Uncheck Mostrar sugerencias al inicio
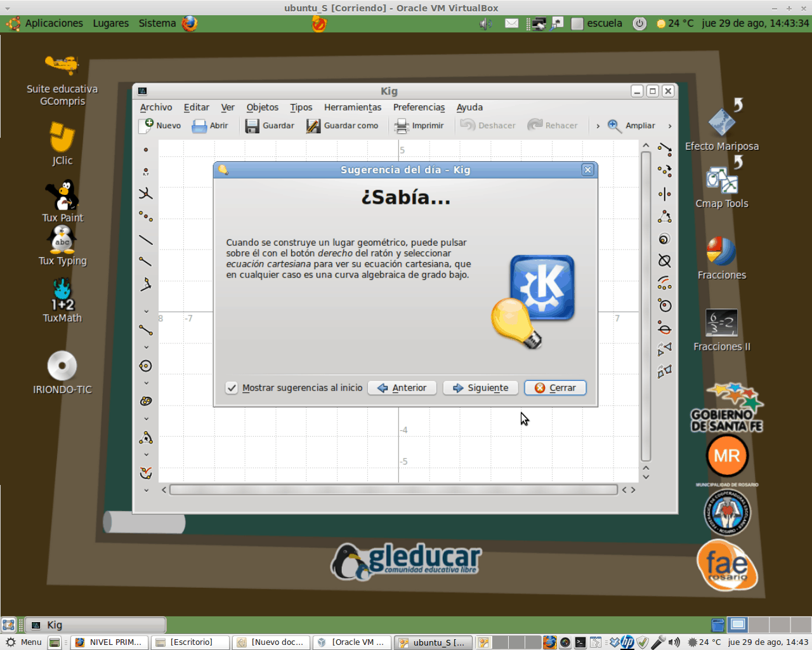This screenshot has height=650, width=812. [x=232, y=388]
